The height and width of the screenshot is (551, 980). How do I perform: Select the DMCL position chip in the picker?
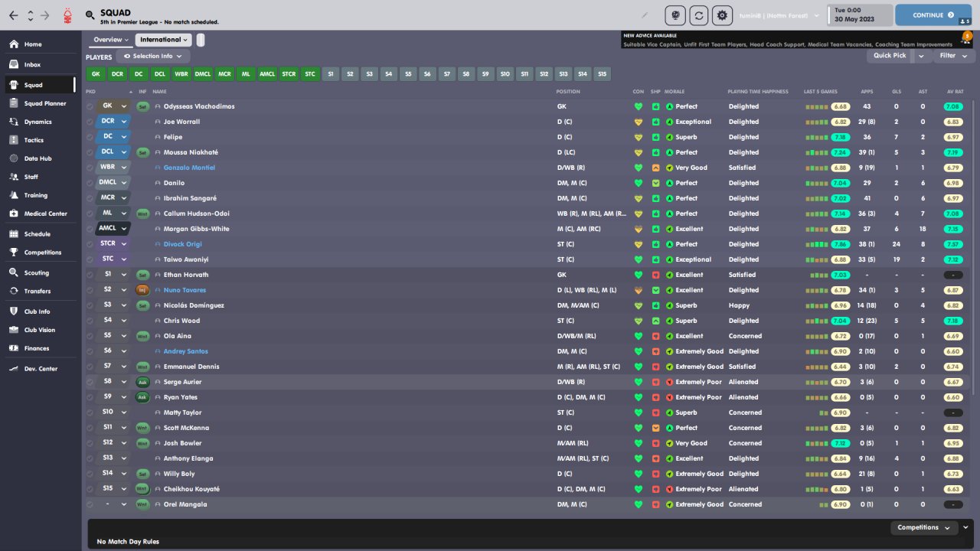(203, 74)
